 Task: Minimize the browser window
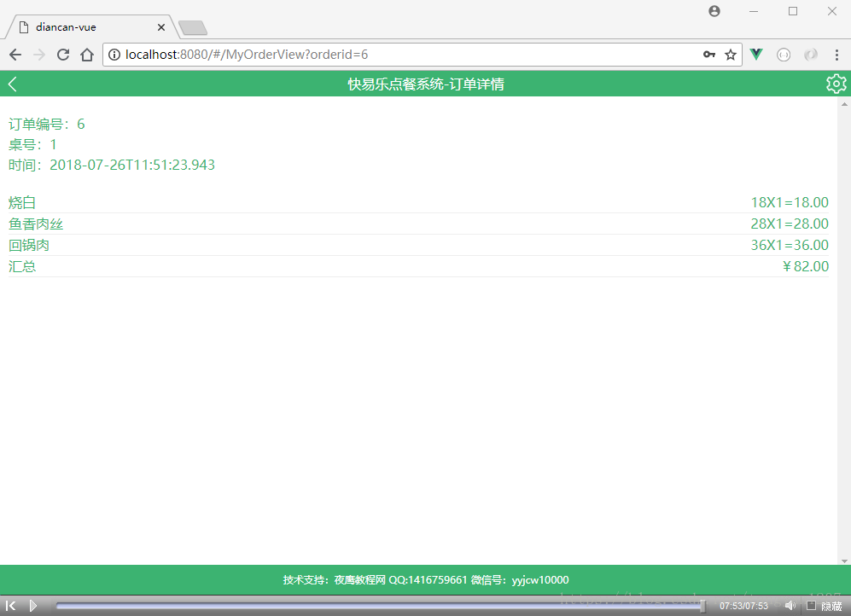coord(754,11)
